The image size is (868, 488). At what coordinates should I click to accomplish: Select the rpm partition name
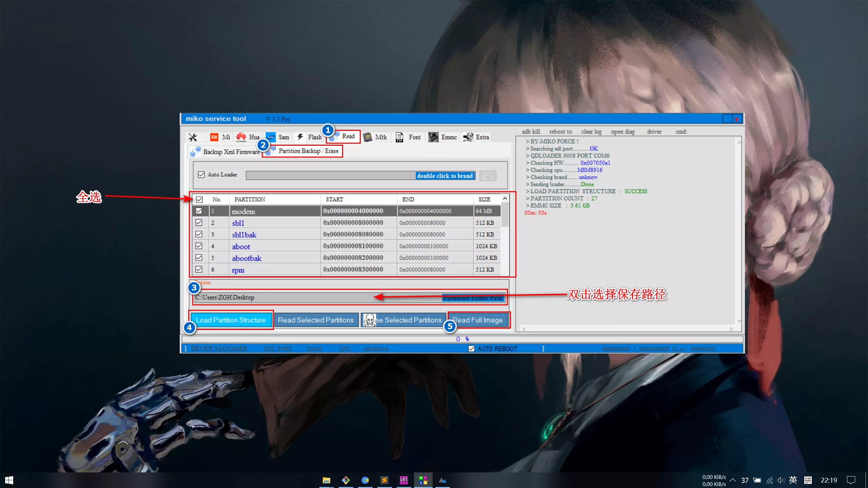pos(238,270)
